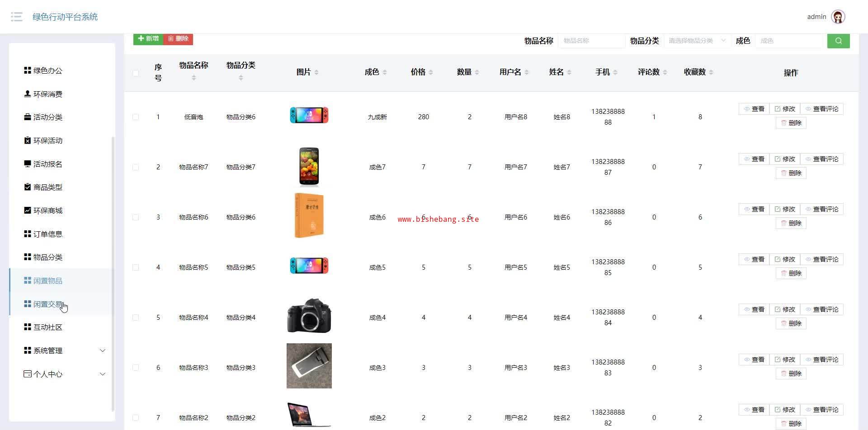Sort table by 收藏数 column arrows
Viewport: 868px width, 430px height.
click(x=711, y=72)
